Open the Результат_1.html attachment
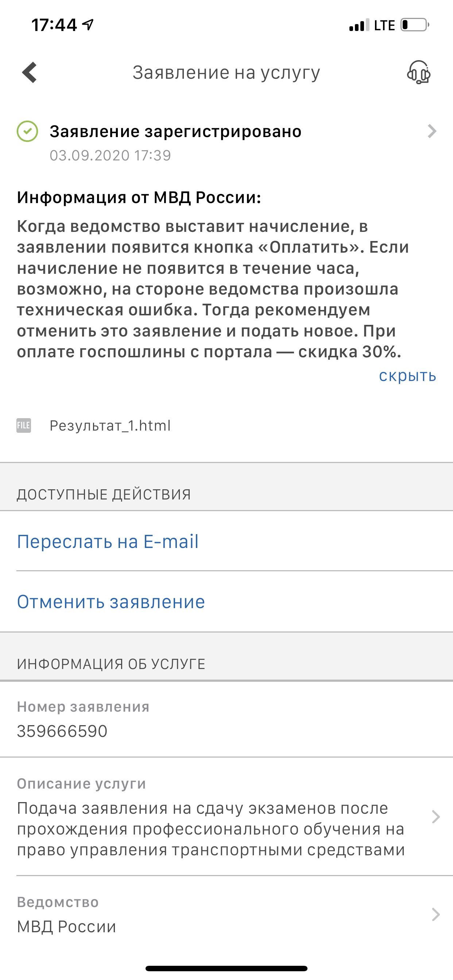The image size is (453, 980). pyautogui.click(x=110, y=426)
